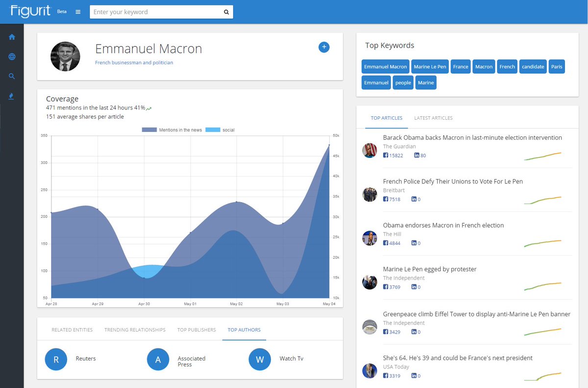Open the hamburger menu icon

coord(78,12)
